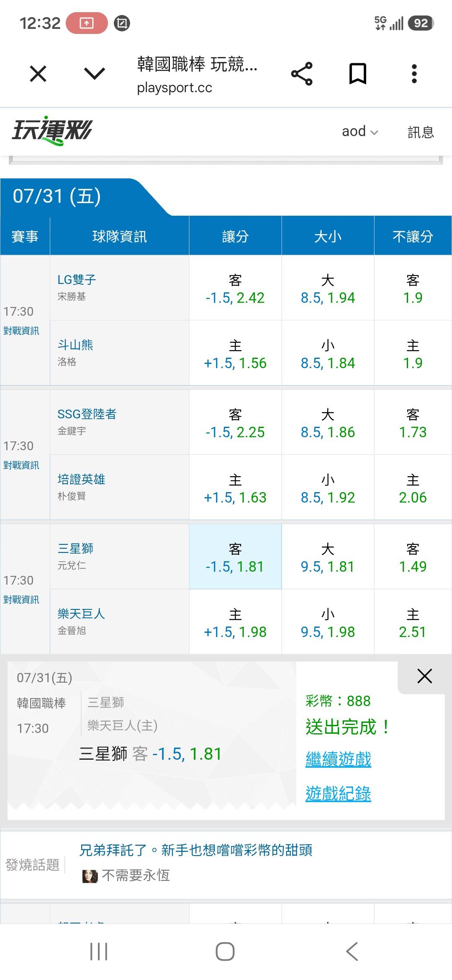
Task: Expand the aod account dropdown
Action: point(360,132)
